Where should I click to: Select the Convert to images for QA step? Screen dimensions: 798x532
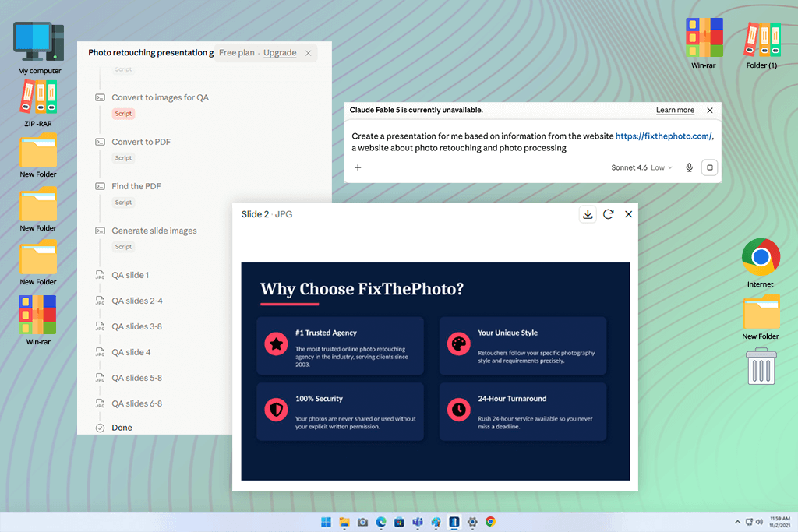[161, 97]
